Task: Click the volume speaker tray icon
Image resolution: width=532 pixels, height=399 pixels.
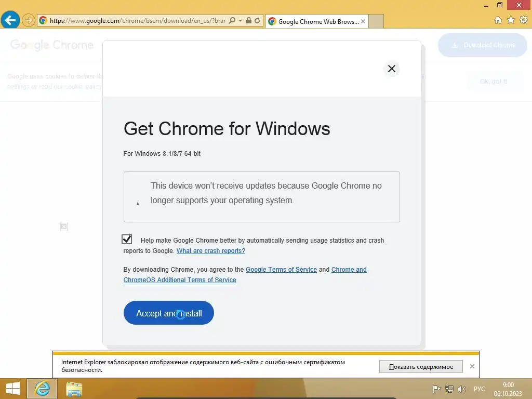Action: [461, 389]
